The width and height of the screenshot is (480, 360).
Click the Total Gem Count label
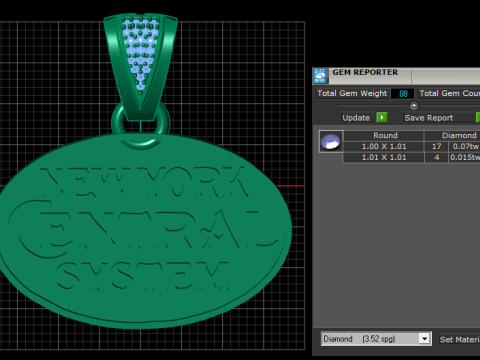449,93
